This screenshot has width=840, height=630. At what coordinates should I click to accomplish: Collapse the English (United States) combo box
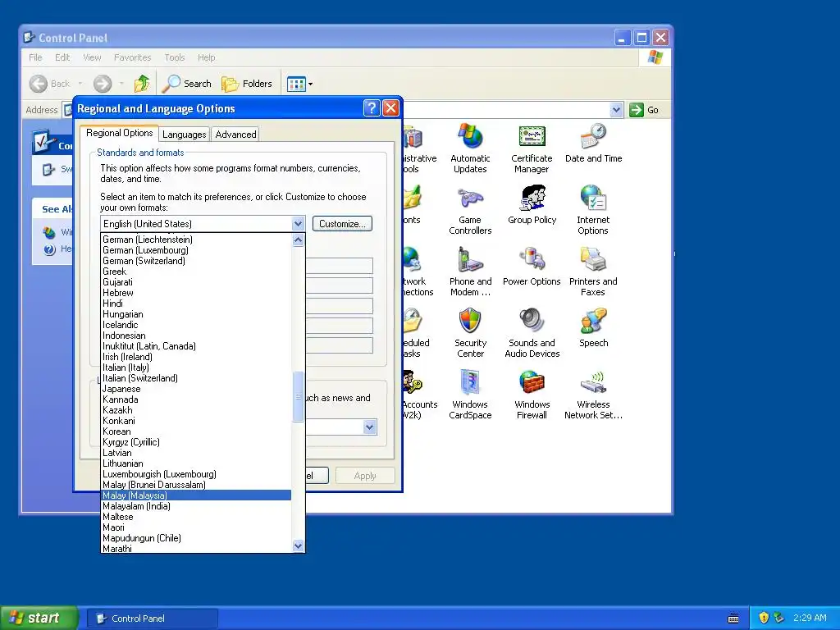[298, 224]
